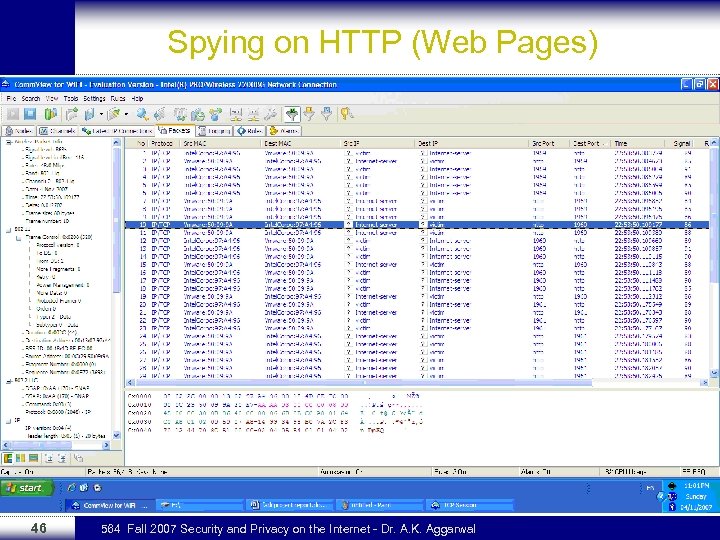The image size is (720, 540).
Task: Select the highlighted packet row number 10
Action: (417, 225)
